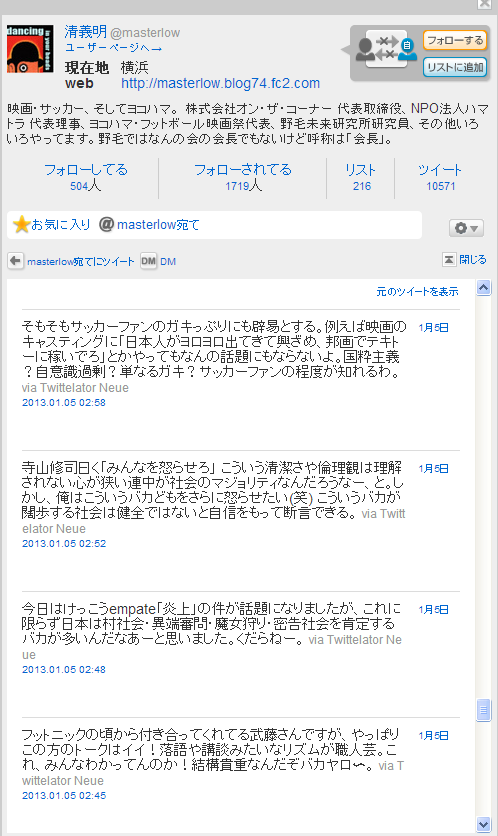Show the フォローしてる 504 list

pyautogui.click(x=85, y=178)
